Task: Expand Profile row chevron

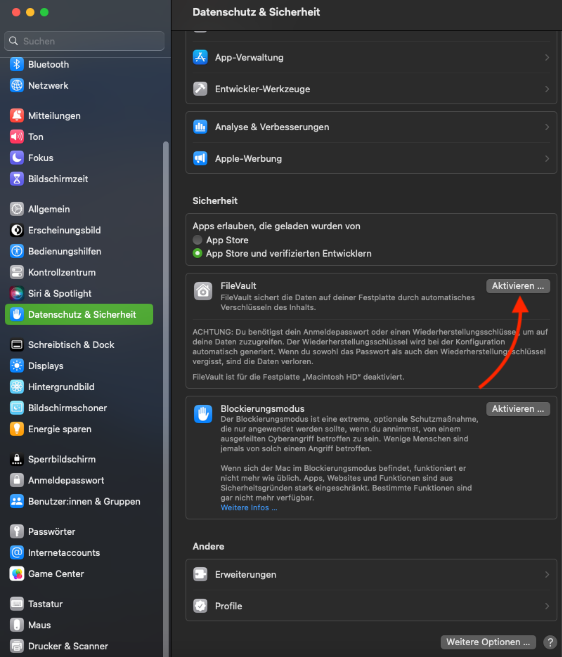Action: 547,606
